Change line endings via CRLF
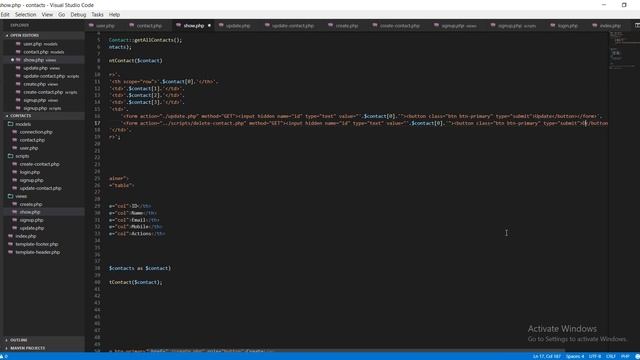640x360 pixels. (x=611, y=356)
